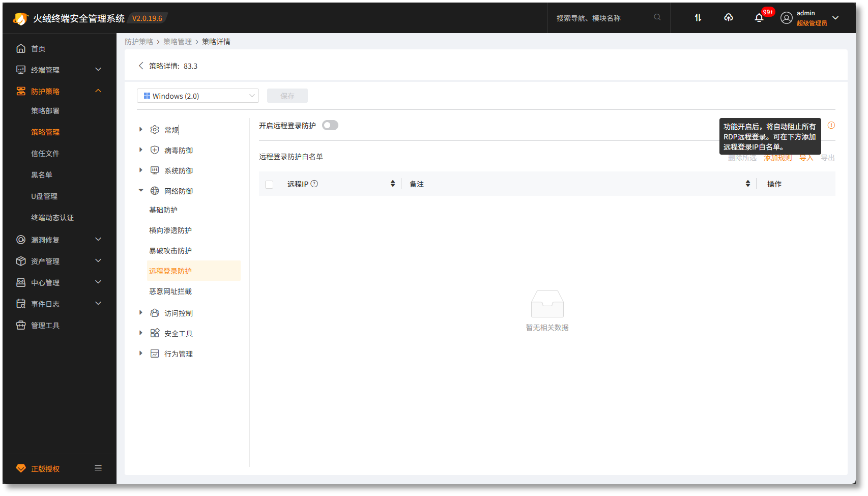Expand the 病毒防御 tree node arrow

click(x=141, y=150)
